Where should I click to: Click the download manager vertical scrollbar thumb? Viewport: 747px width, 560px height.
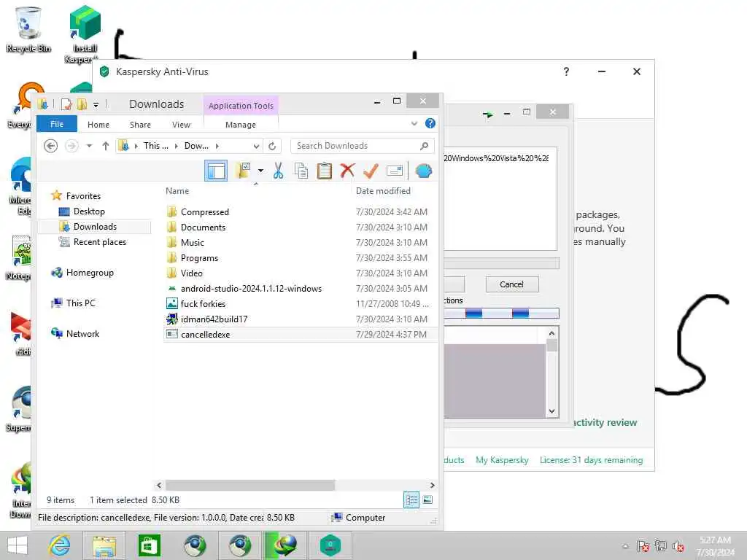tap(551, 346)
